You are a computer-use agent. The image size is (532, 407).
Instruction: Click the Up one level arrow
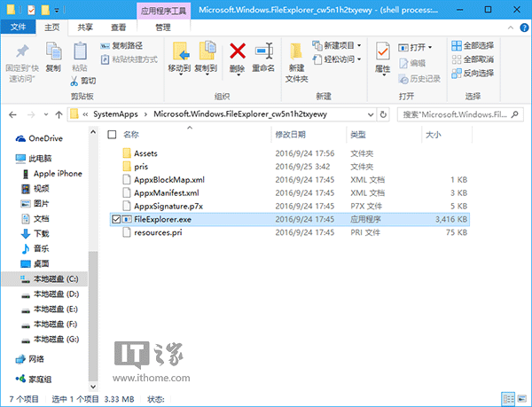click(x=59, y=115)
